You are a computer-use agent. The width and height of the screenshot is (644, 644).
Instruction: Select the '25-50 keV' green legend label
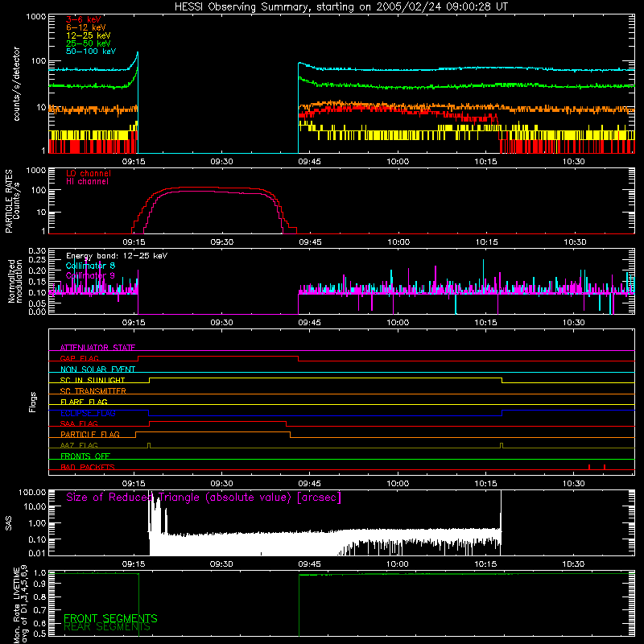[x=89, y=43]
